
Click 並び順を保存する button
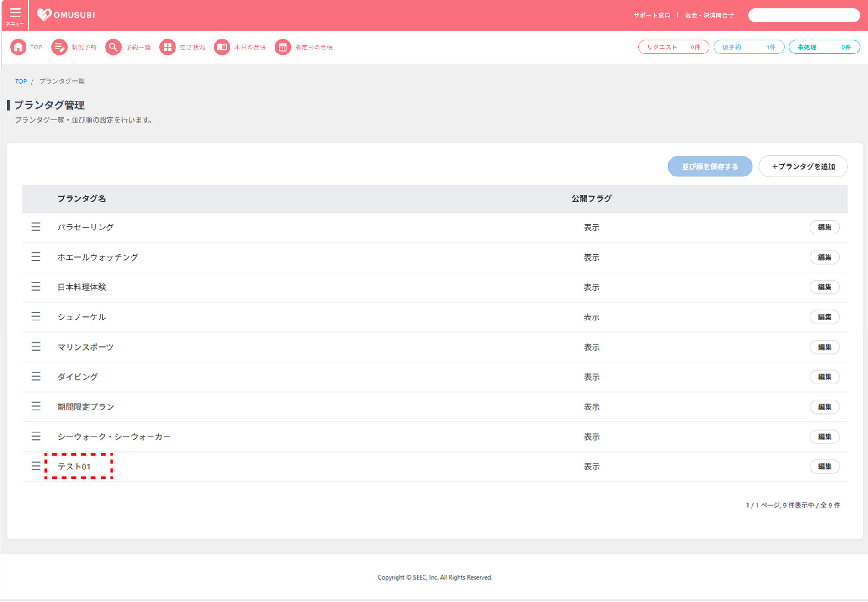[710, 166]
